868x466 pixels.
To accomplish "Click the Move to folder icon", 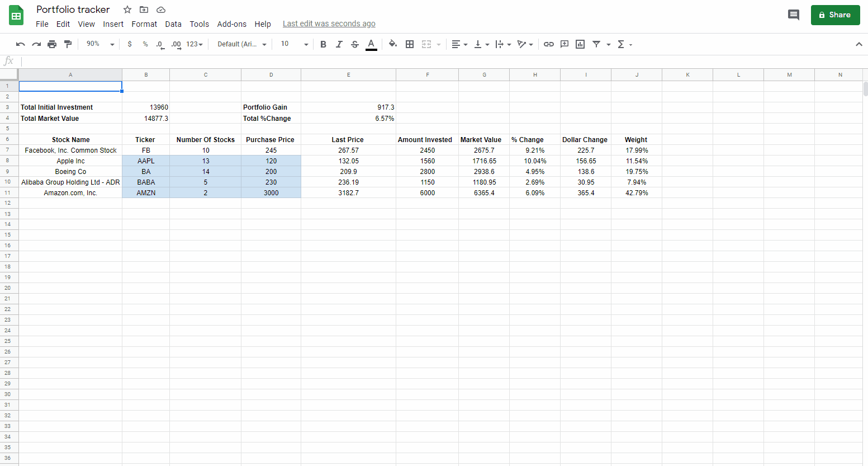I will click(144, 10).
